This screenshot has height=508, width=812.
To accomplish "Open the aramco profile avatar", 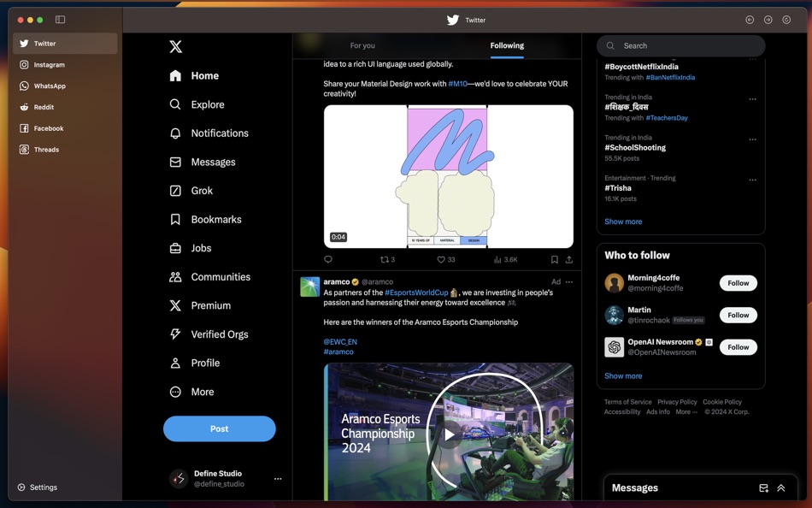I will point(309,286).
